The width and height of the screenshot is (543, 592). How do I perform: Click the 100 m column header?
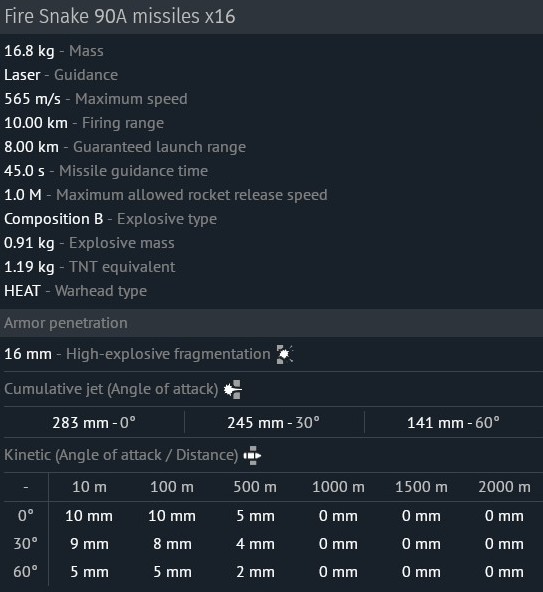tap(172, 487)
